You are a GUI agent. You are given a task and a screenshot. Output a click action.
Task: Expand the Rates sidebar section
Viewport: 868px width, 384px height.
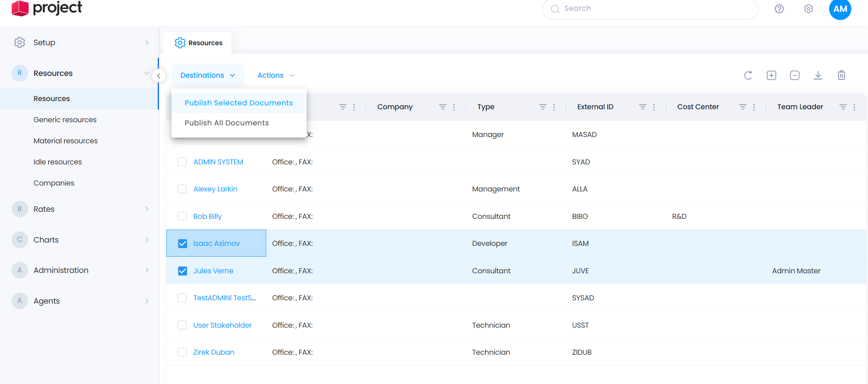[147, 209]
